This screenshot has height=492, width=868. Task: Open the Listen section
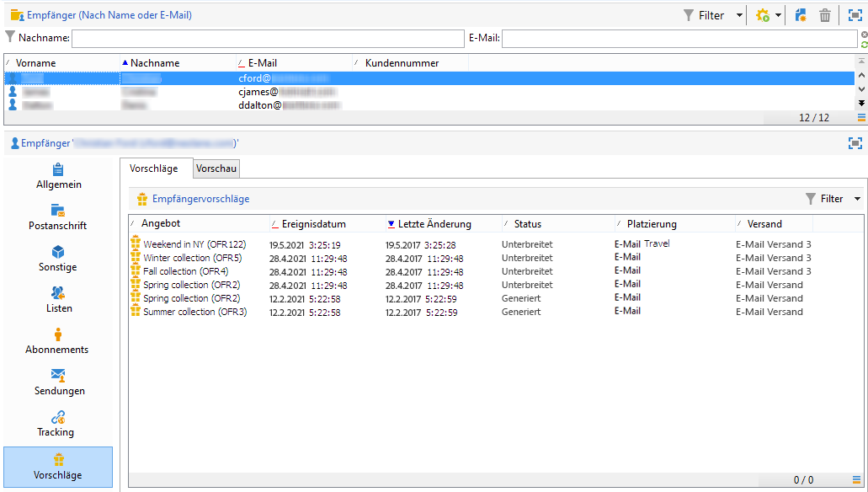[x=58, y=300]
